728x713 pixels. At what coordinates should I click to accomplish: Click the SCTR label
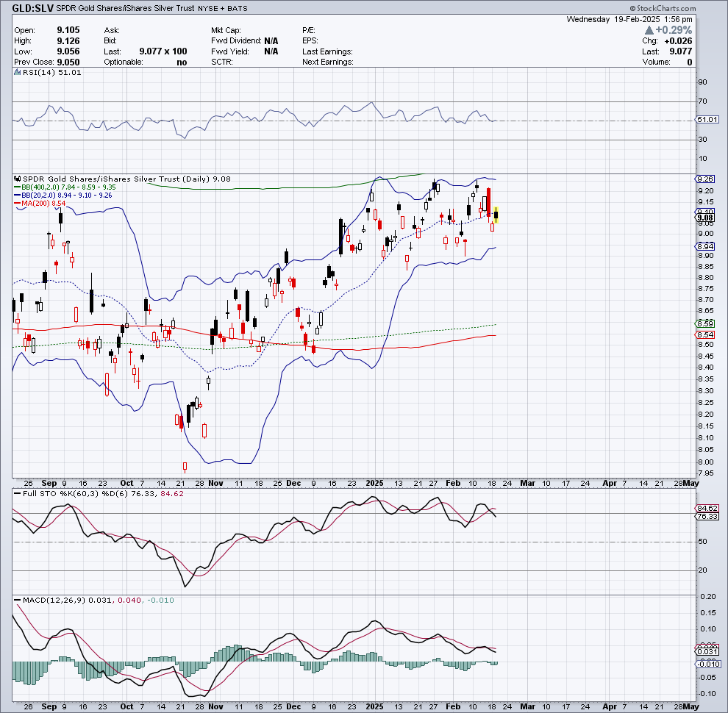(222, 62)
